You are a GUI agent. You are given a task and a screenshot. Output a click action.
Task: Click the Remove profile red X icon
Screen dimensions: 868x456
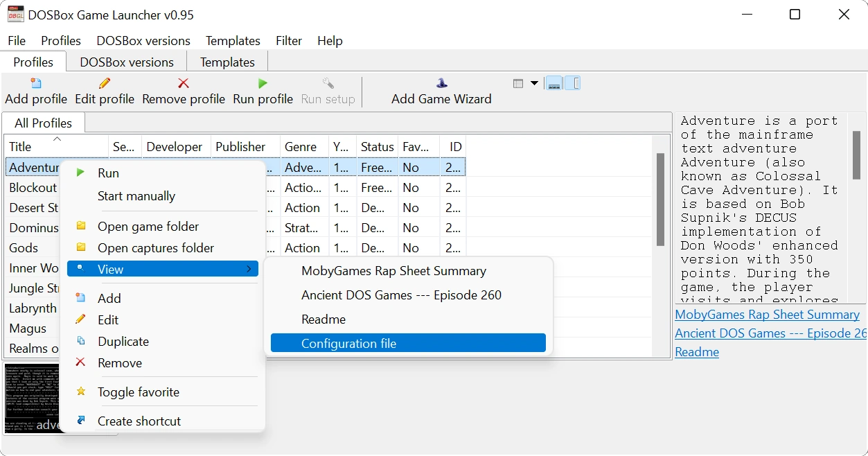click(184, 84)
